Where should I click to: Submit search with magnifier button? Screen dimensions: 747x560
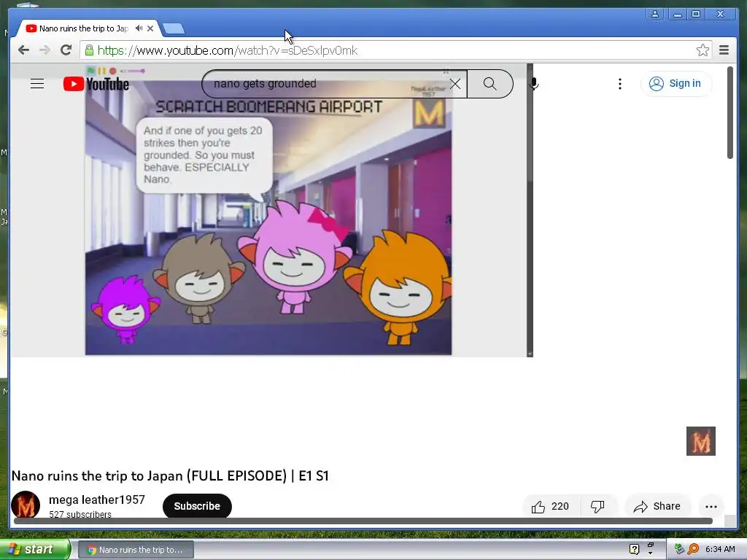click(489, 84)
